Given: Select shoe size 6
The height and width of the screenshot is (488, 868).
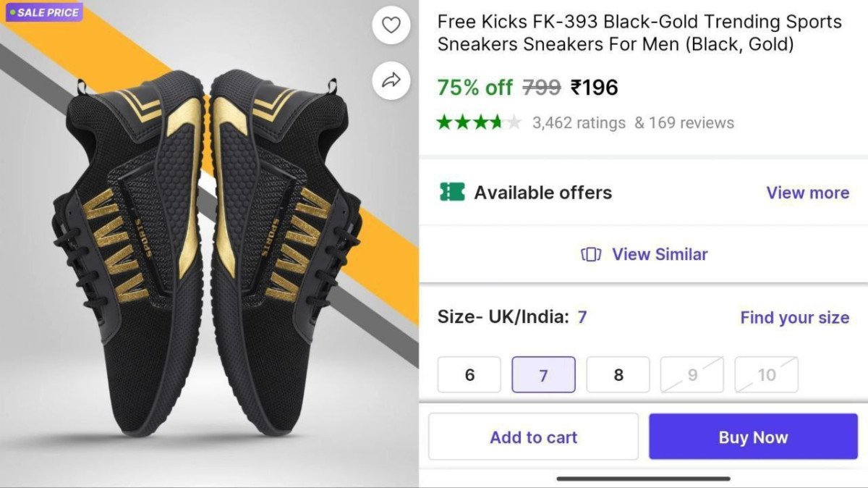Looking at the screenshot, I should 469,375.
